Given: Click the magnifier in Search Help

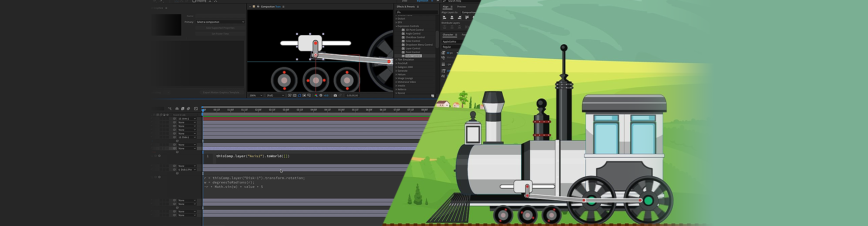Looking at the screenshot, I should tap(444, 1).
